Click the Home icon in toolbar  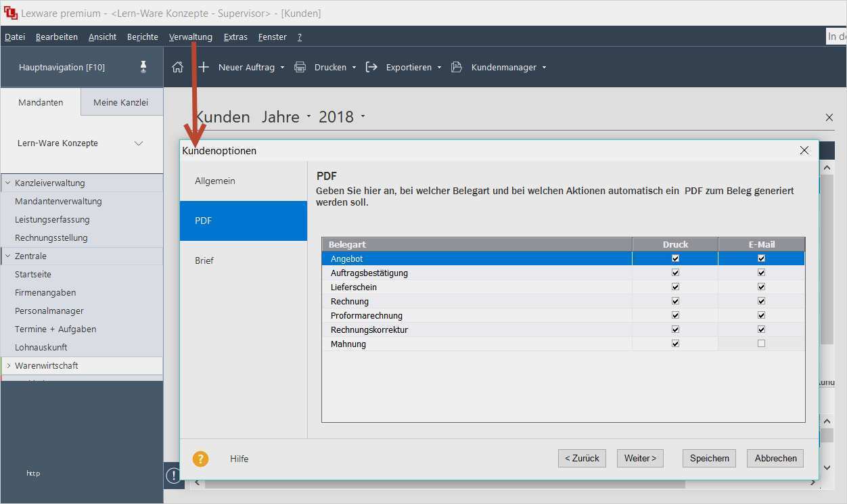click(x=177, y=67)
